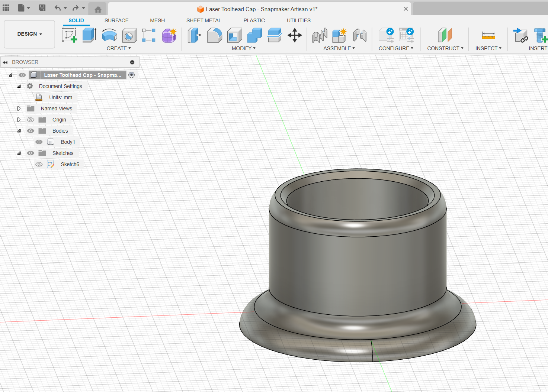Image resolution: width=548 pixels, height=392 pixels.
Task: Activate the root component radio button
Action: point(131,75)
